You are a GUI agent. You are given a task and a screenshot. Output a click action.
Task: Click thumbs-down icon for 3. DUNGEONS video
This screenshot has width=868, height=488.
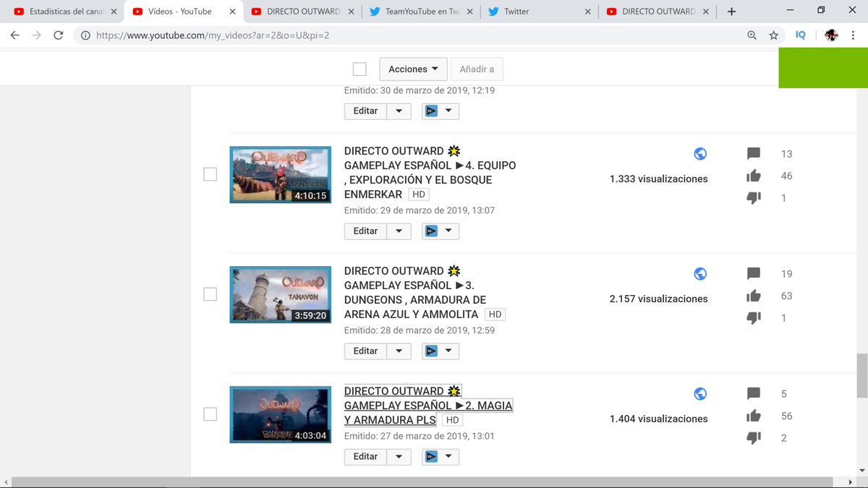[x=754, y=318]
